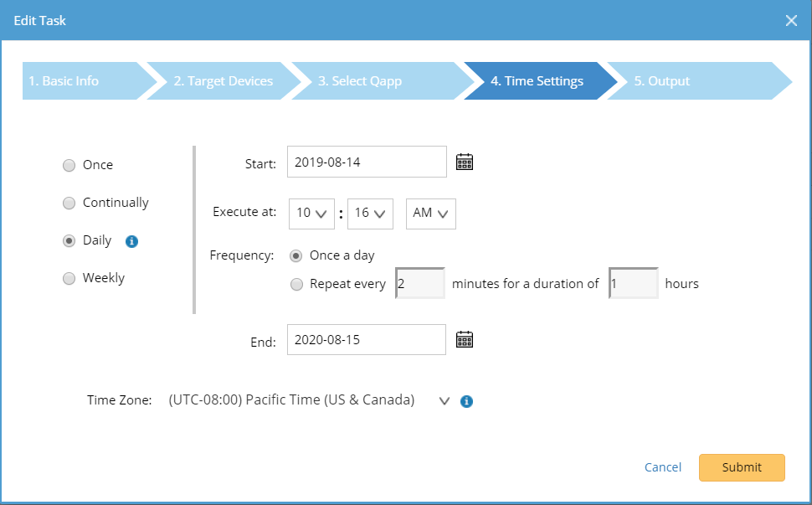Open the AM/PM dropdown

click(x=431, y=214)
